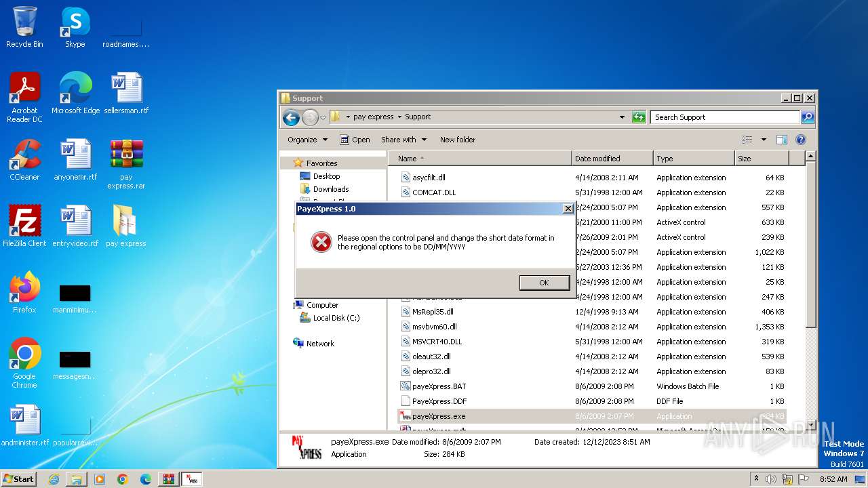
Task: Select the sellersman.rtf desktop file
Action: click(126, 93)
